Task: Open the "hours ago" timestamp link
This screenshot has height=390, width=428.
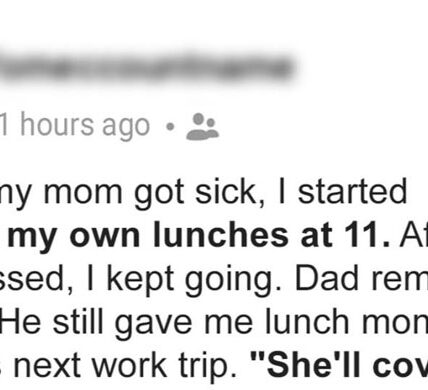Action: coord(75,127)
